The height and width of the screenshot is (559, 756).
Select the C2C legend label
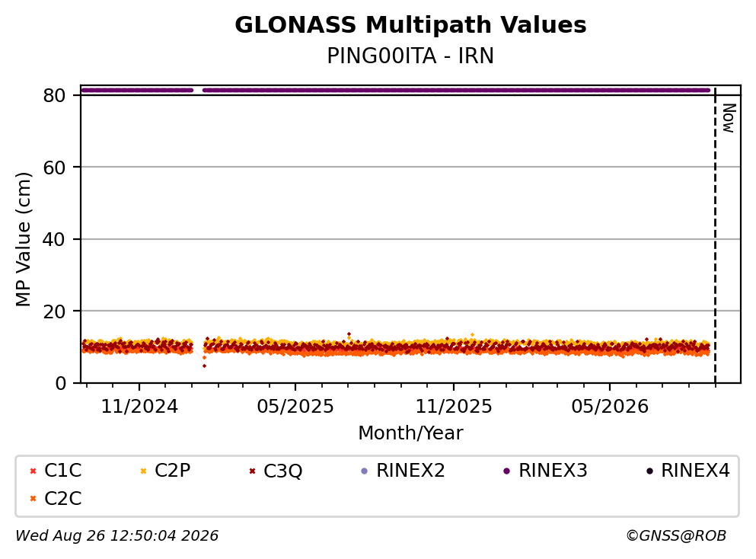point(62,498)
